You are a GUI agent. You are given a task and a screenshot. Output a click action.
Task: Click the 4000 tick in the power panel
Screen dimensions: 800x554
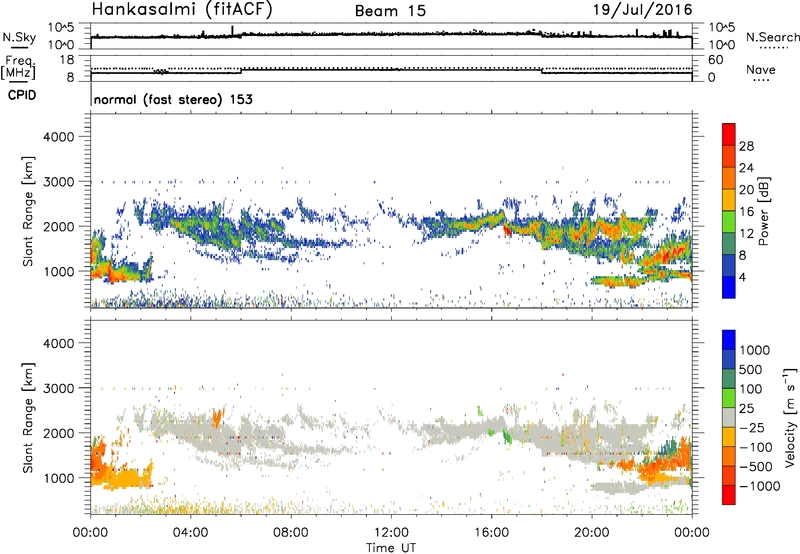pos(59,137)
